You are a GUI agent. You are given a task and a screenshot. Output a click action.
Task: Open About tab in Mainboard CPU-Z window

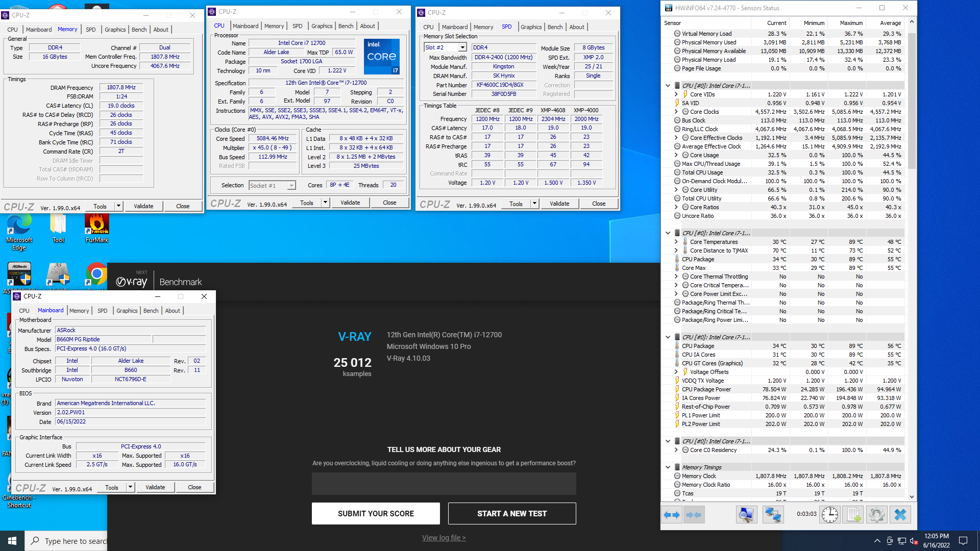coord(173,311)
